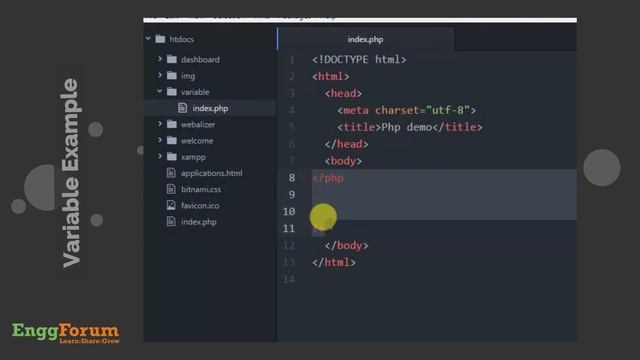
Task: Click the xampp folder icon
Action: pos(172,157)
